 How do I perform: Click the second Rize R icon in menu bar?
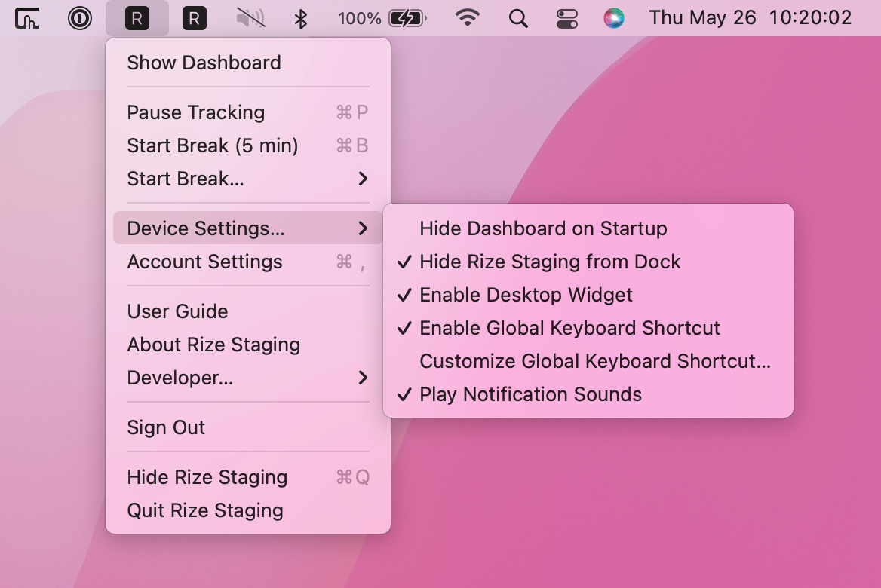click(195, 18)
